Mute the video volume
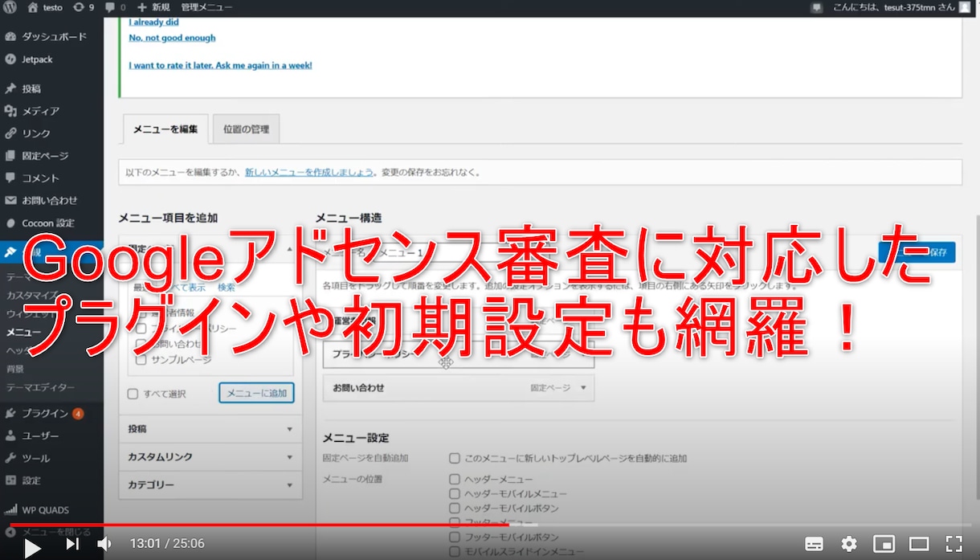The width and height of the screenshot is (980, 560). (104, 544)
